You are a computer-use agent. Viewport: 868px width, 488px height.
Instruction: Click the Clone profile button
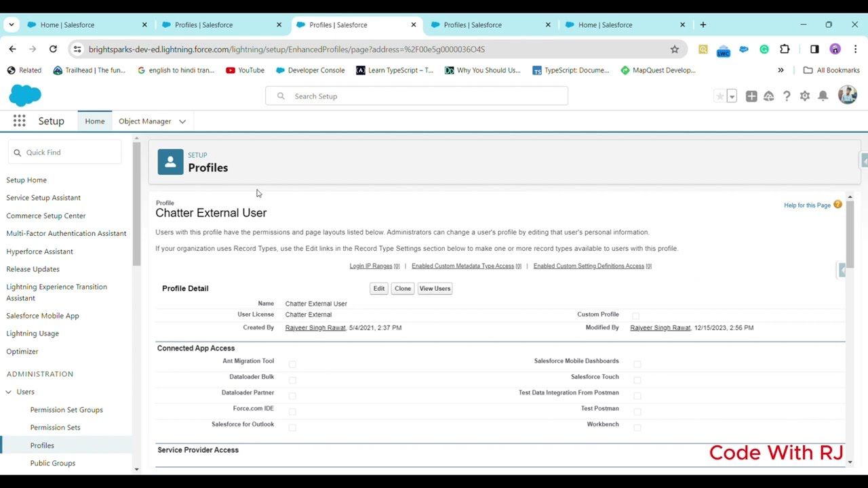[403, 288]
